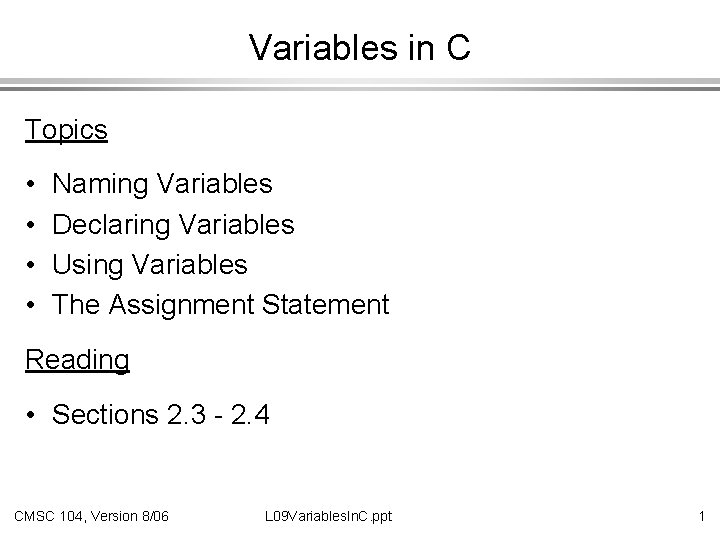Click the gray divider line under title
The height and width of the screenshot is (540, 720).
click(360, 84)
